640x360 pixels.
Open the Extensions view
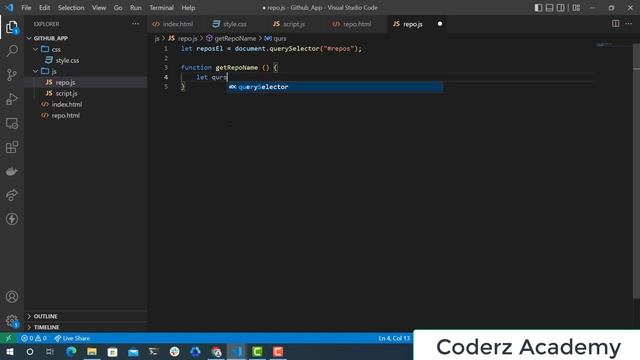tap(12, 147)
